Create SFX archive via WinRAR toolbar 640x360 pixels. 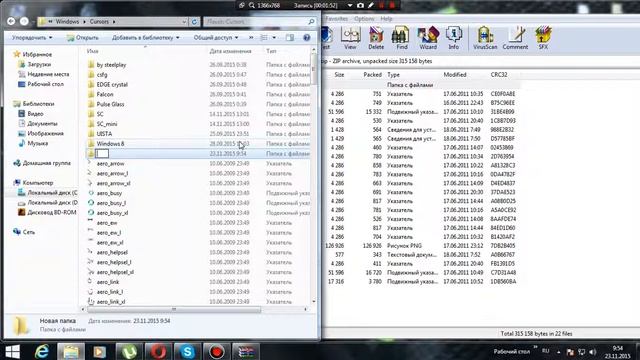click(543, 38)
